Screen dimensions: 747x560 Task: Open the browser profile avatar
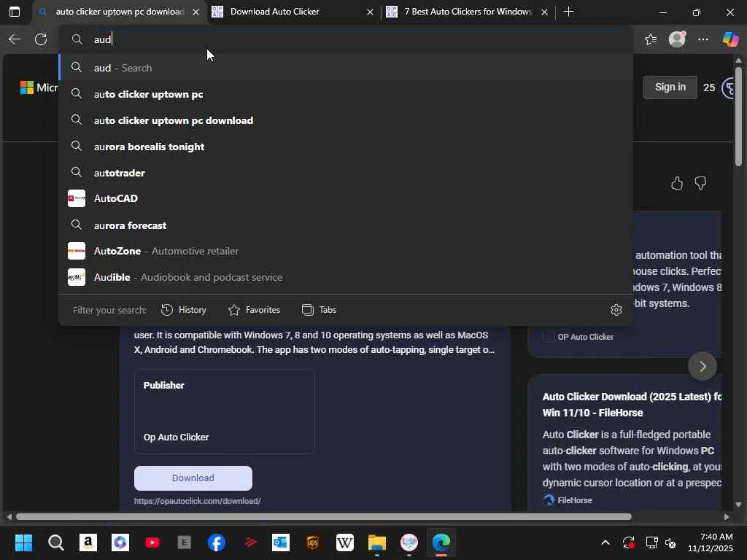pyautogui.click(x=677, y=39)
